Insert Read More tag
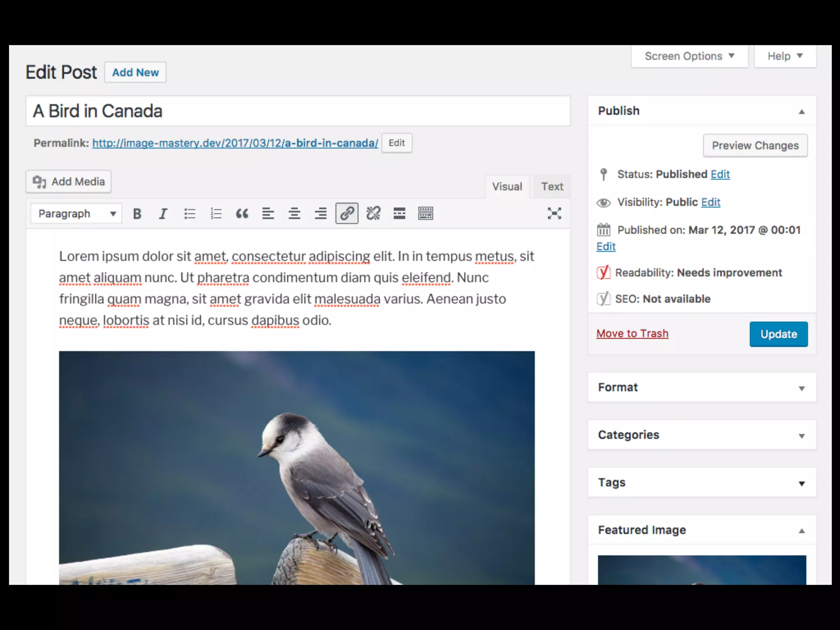The height and width of the screenshot is (630, 840). click(x=399, y=214)
